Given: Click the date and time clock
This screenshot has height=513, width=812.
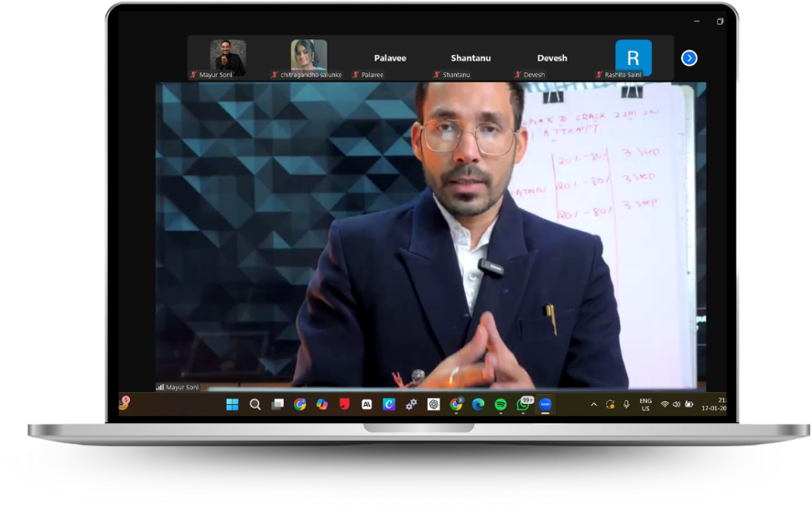Looking at the screenshot, I should [x=714, y=404].
